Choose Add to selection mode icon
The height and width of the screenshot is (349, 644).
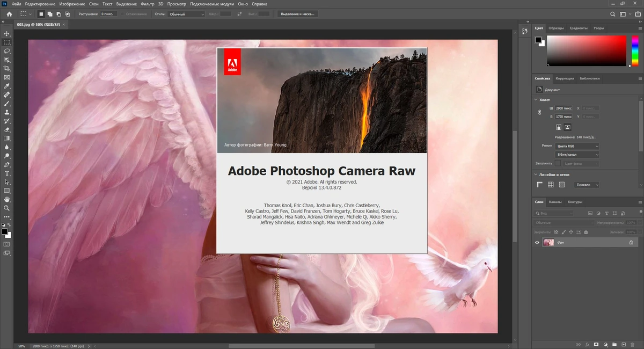[50, 14]
